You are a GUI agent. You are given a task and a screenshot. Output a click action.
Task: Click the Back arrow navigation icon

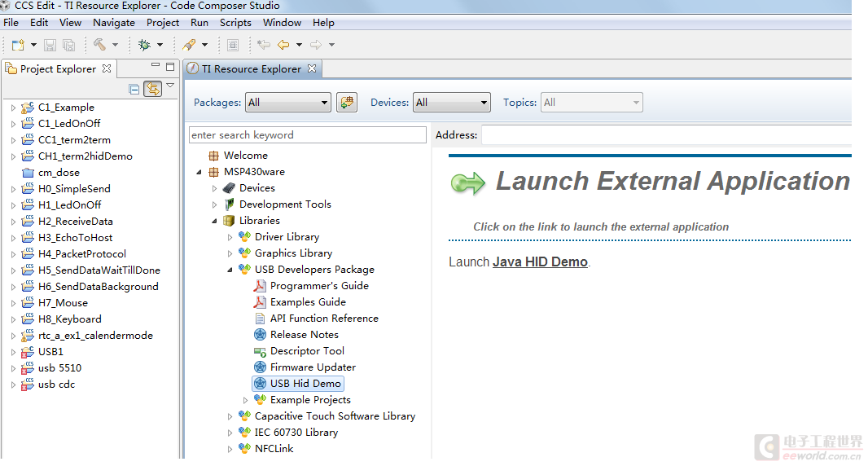(x=283, y=45)
